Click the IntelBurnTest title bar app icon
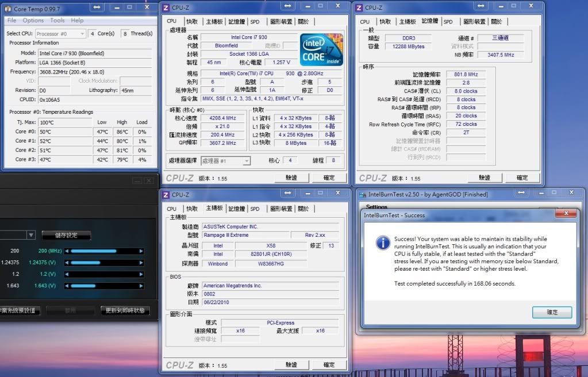Screen dimensions: 588x377 click(363, 194)
